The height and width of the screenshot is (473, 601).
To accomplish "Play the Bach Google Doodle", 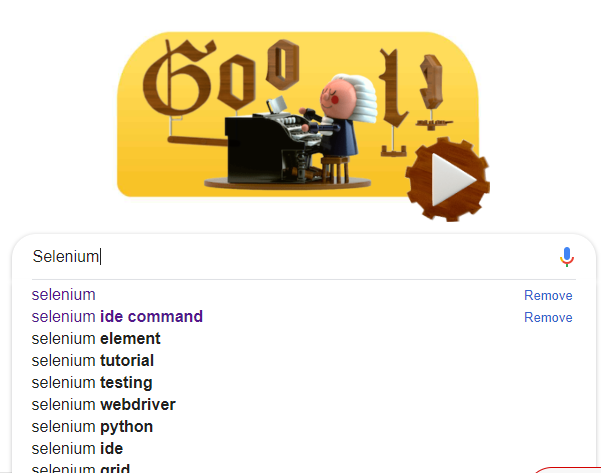I will click(x=447, y=181).
